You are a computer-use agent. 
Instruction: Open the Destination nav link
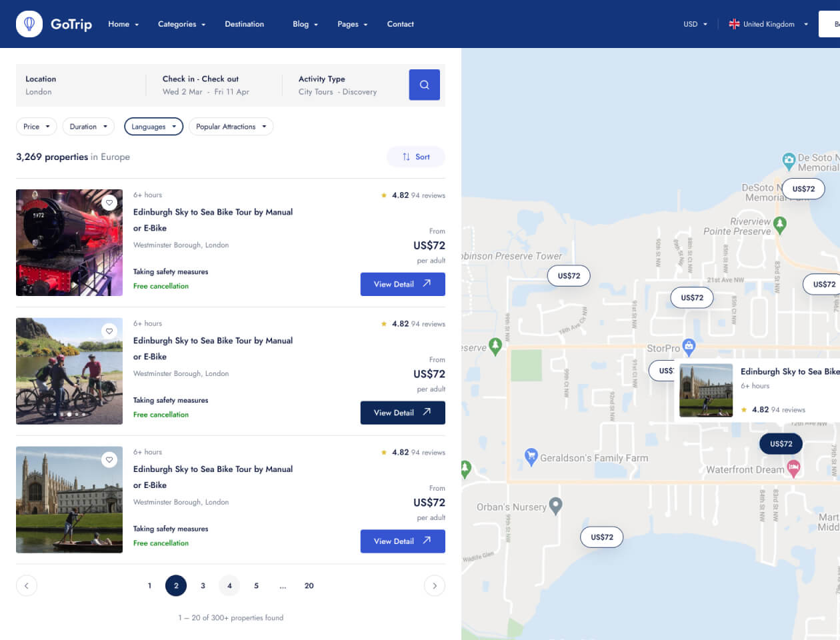pyautogui.click(x=244, y=24)
